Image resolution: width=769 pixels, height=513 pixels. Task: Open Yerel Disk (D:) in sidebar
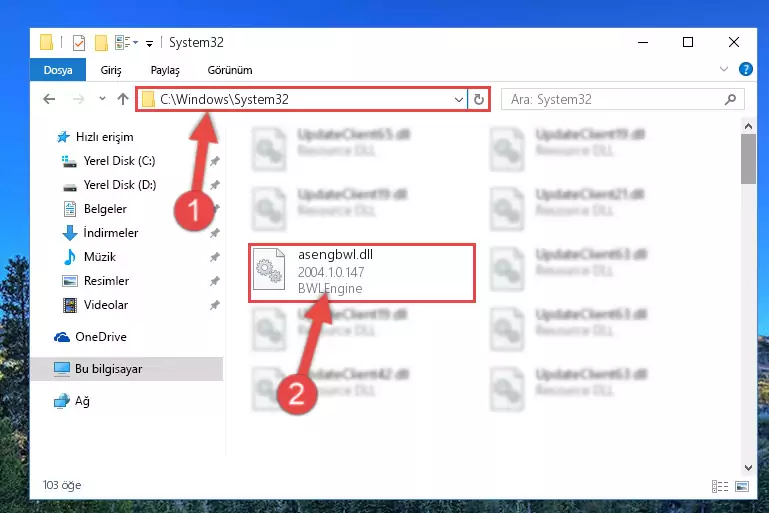point(108,185)
